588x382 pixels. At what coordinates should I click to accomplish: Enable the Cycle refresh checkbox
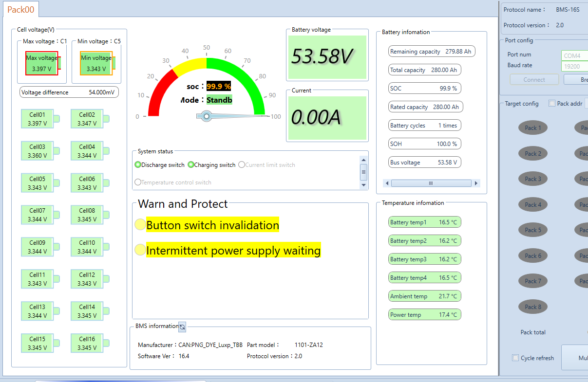point(515,358)
